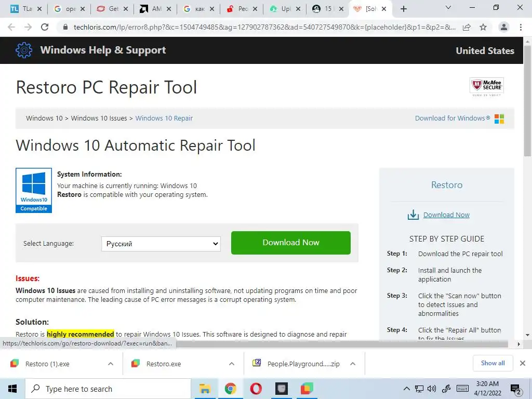Screen dimensions: 532x399
Task: Open the Select Language dropdown
Action: [161, 244]
